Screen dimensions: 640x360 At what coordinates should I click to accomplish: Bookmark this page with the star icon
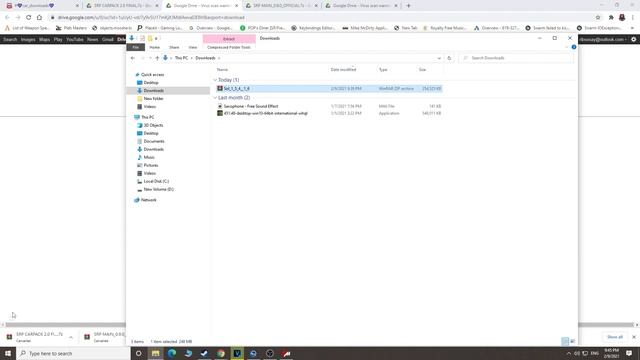click(598, 18)
